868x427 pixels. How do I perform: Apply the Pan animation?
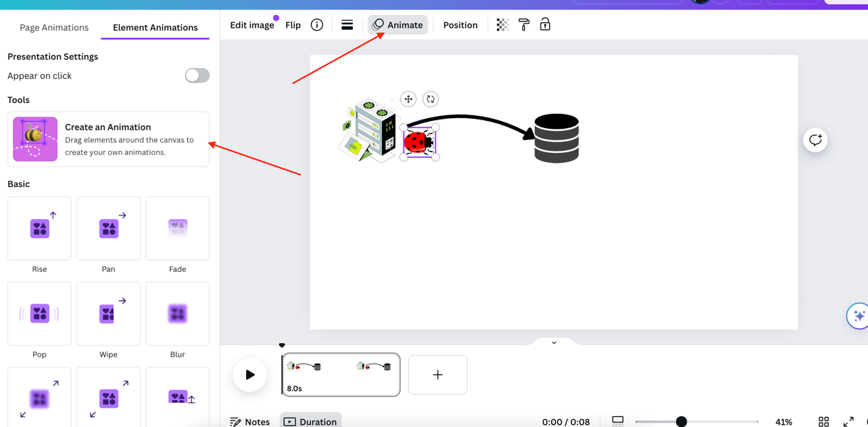(108, 228)
